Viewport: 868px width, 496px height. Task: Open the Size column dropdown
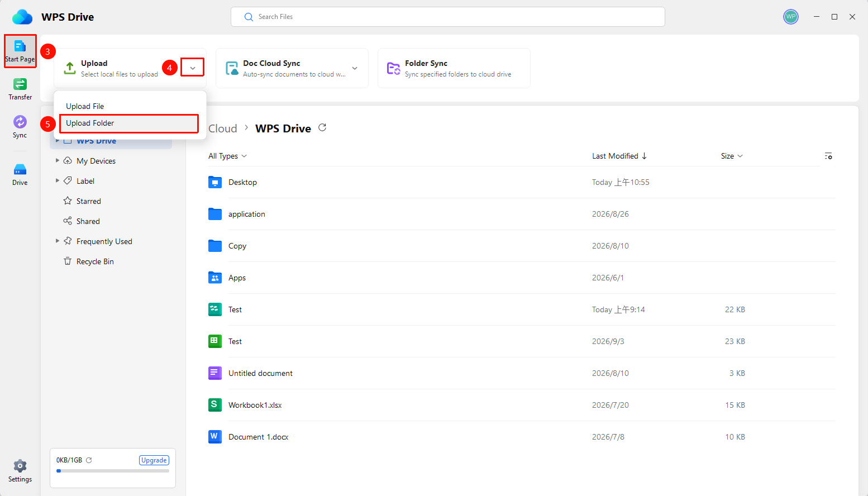pyautogui.click(x=732, y=156)
